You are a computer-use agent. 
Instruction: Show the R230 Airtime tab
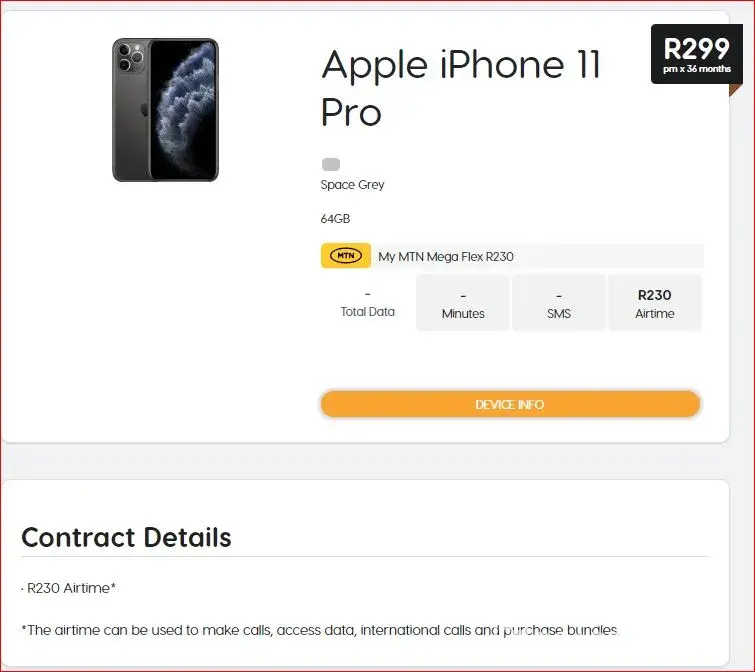pos(654,304)
